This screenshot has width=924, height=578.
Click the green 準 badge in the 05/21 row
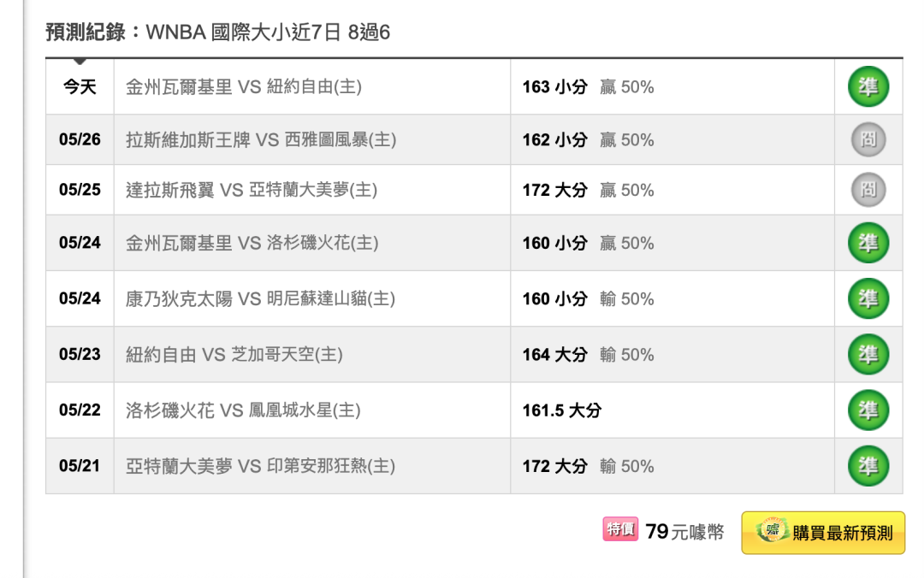[868, 465]
